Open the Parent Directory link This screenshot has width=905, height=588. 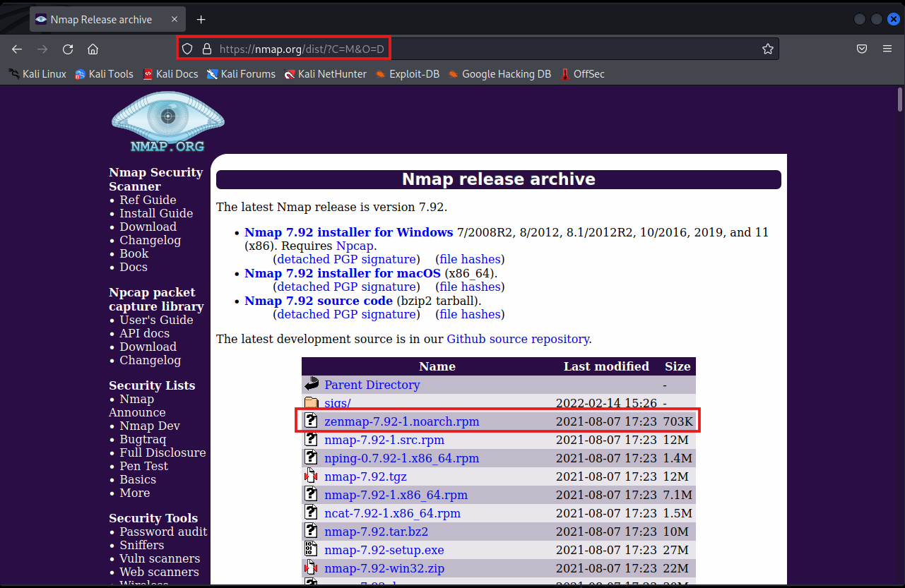(x=372, y=385)
